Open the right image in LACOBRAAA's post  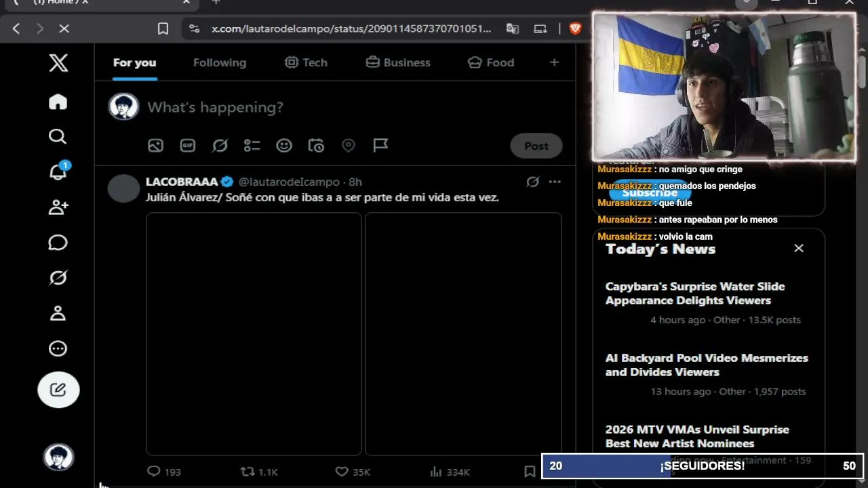coord(463,334)
